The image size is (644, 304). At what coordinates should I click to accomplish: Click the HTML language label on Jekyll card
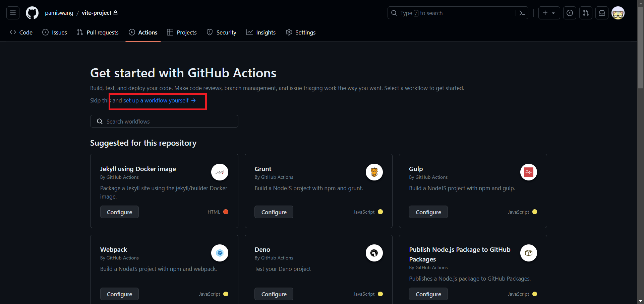(214, 212)
